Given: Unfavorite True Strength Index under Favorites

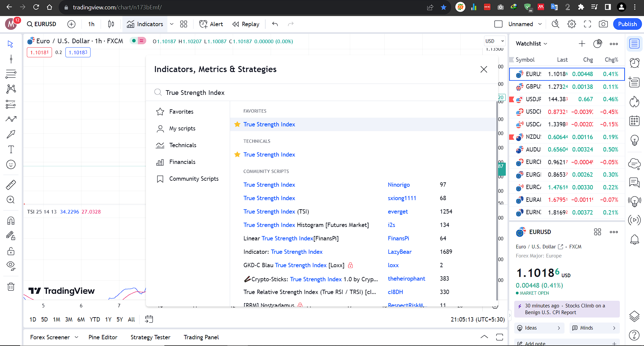Looking at the screenshot, I should click(x=237, y=124).
